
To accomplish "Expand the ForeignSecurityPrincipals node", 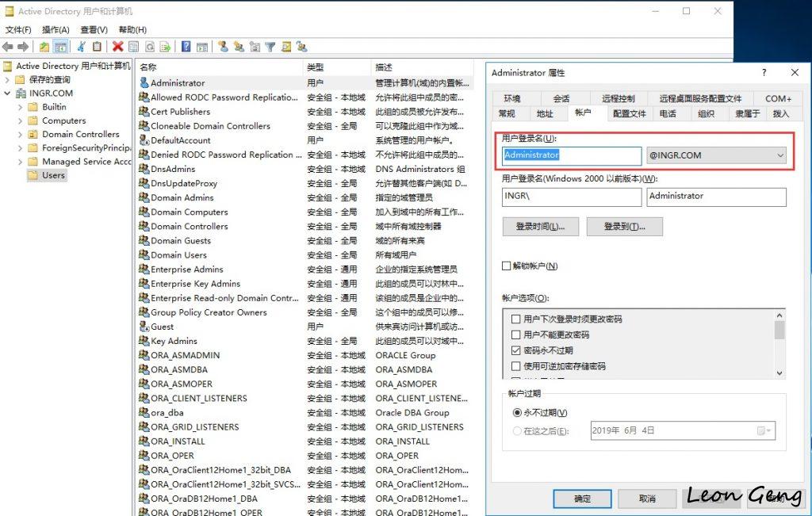I will [20, 148].
